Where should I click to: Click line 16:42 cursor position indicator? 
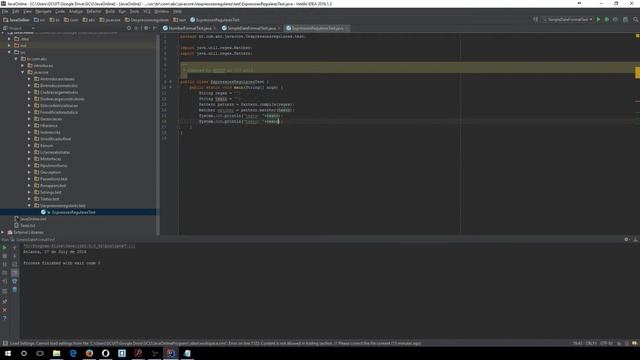[x=577, y=343]
